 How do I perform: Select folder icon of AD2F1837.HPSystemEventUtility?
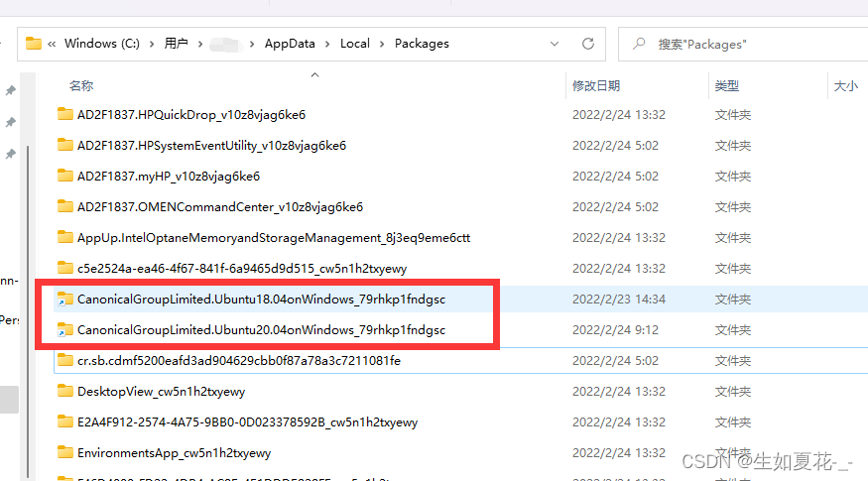point(65,145)
